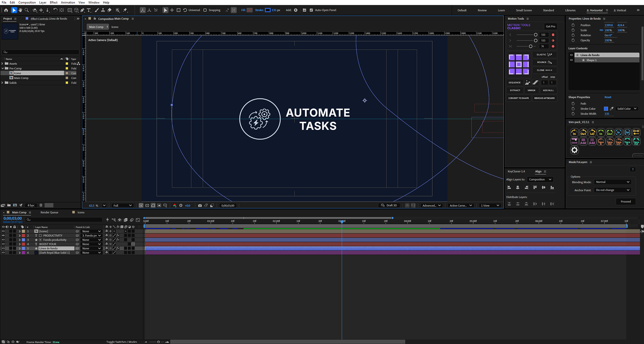Enable Motion Blur switch for the timeline
Viewport: 644px width, 344px height.
[132, 220]
